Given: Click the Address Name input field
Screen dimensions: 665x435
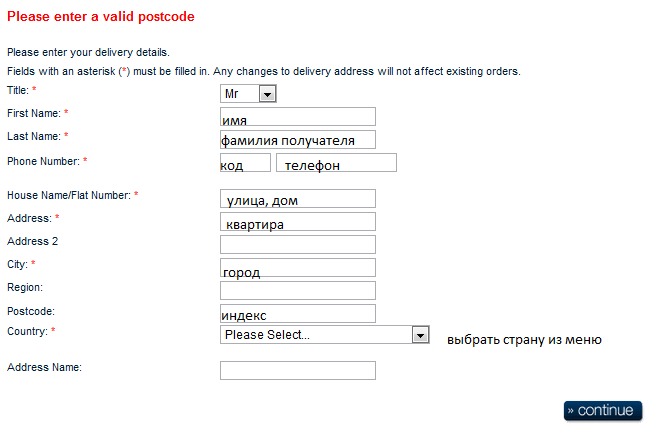Looking at the screenshot, I should (x=298, y=370).
